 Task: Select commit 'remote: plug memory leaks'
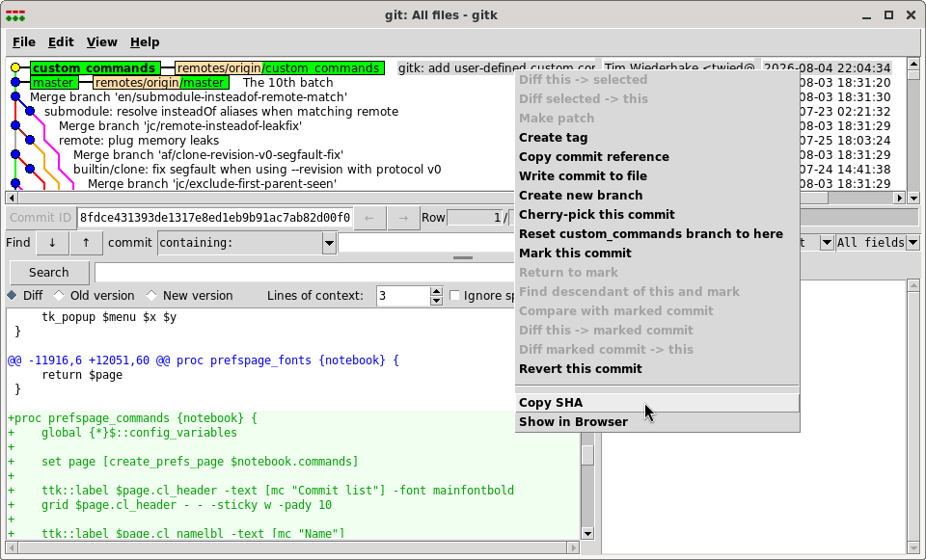139,141
